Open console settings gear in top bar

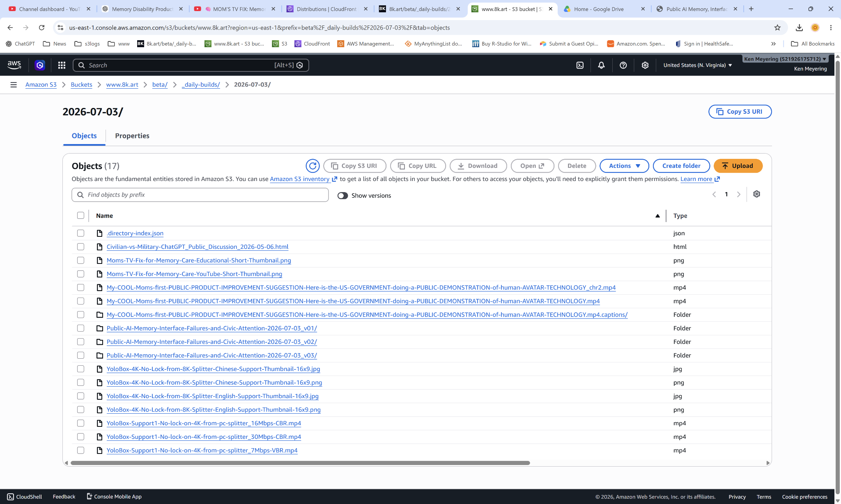[x=645, y=65]
